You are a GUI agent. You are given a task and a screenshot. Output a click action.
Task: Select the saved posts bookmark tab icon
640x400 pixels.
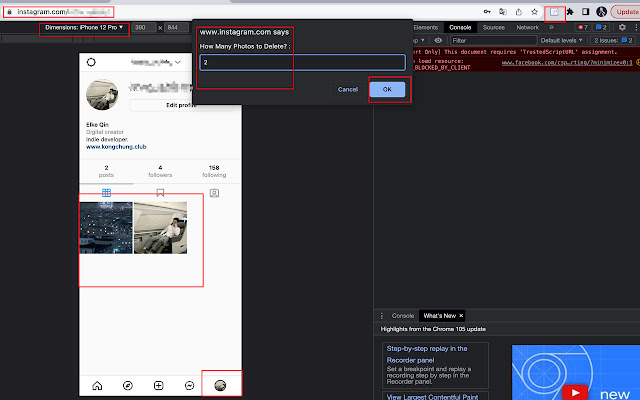[160, 192]
